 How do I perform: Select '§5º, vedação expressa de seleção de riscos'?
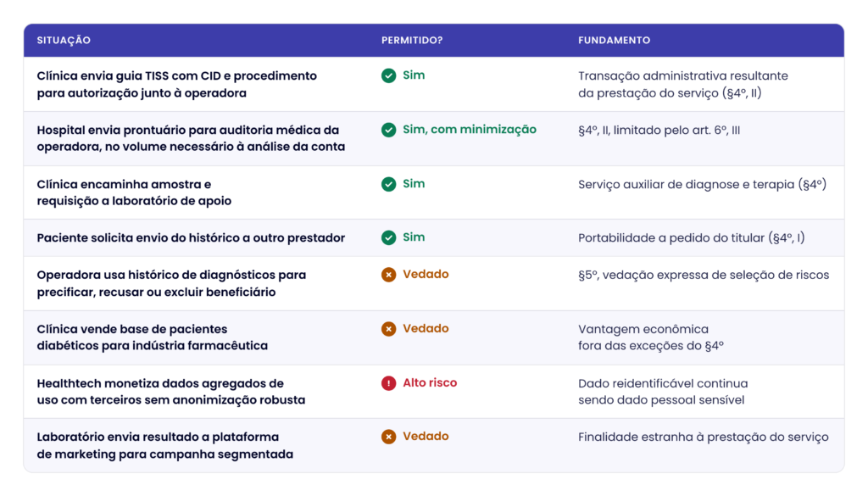click(704, 275)
